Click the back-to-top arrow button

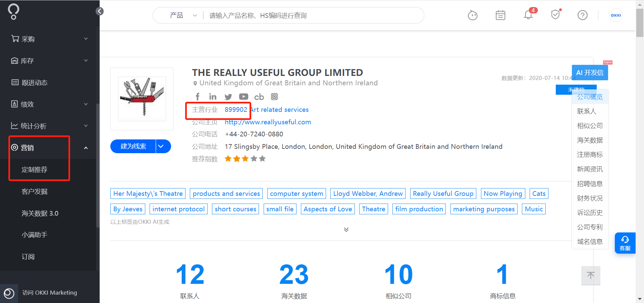[591, 275]
